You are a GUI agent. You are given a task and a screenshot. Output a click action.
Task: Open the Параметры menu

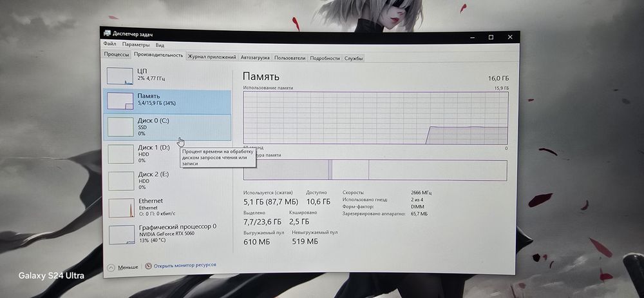click(136, 45)
